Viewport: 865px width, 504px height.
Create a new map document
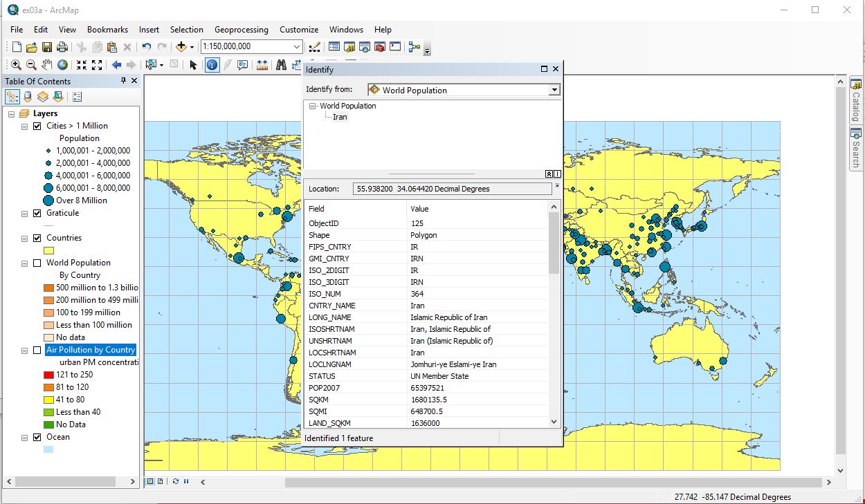(x=17, y=47)
